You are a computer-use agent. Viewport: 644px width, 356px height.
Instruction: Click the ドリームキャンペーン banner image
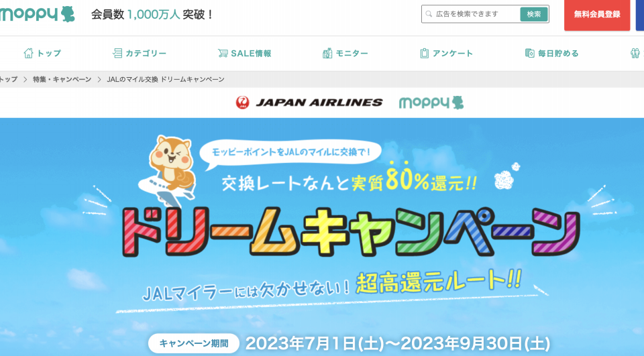[x=322, y=237]
